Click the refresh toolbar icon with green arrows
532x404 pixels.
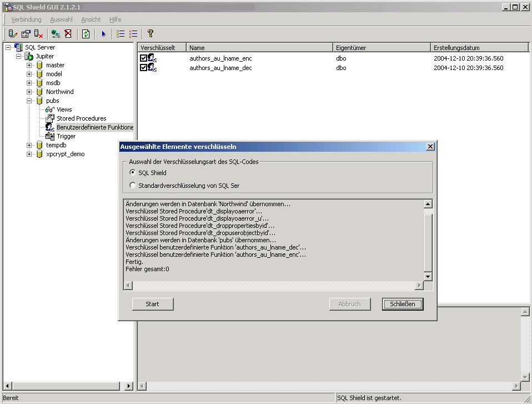tap(86, 34)
